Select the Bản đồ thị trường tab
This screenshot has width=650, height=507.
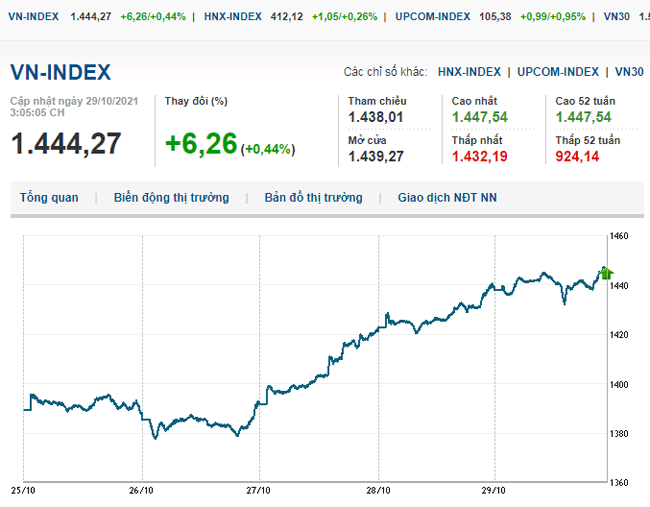[x=313, y=198]
